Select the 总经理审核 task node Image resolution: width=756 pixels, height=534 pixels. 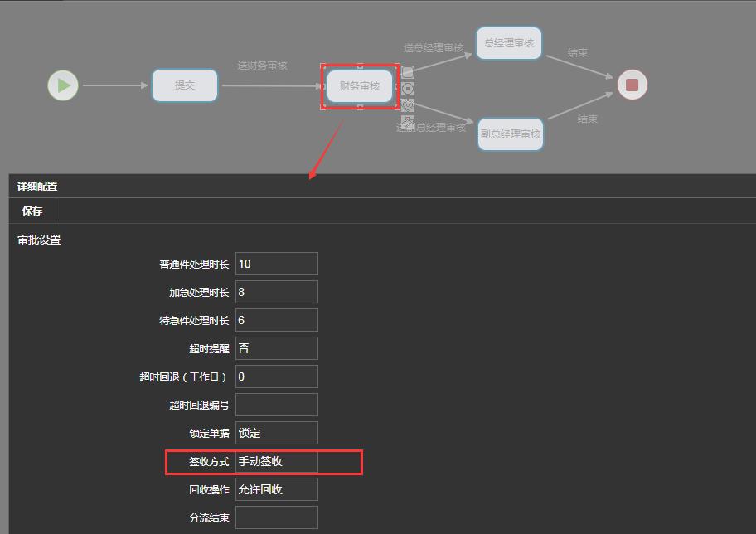point(509,43)
